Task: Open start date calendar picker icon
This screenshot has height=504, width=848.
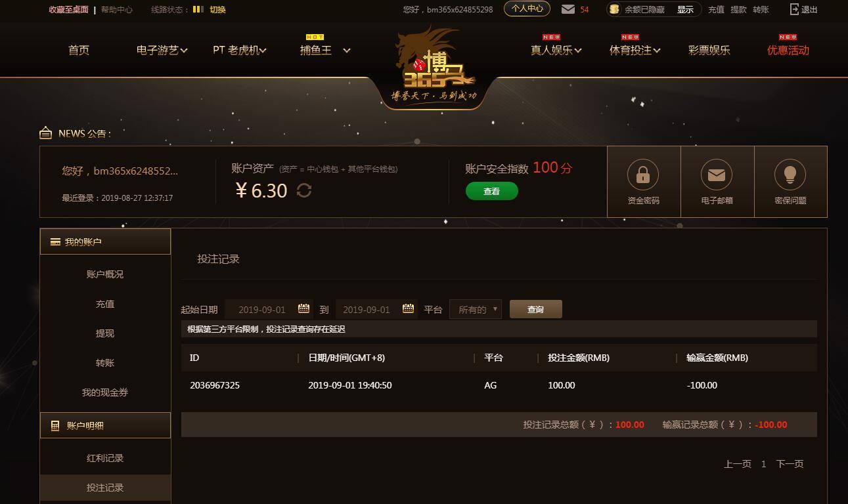Action: click(x=303, y=308)
